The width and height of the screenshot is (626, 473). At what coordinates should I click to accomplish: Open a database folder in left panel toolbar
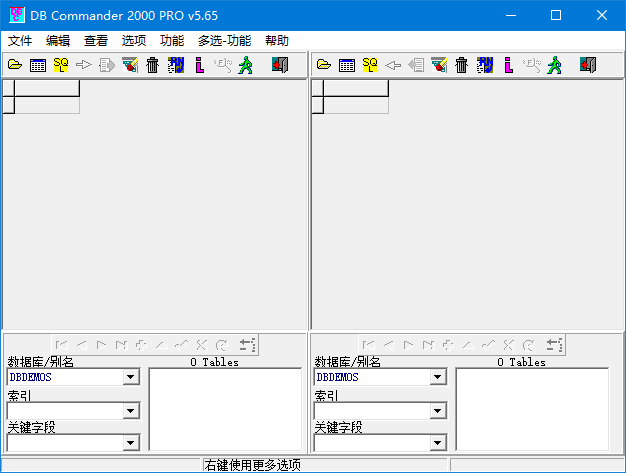click(15, 65)
